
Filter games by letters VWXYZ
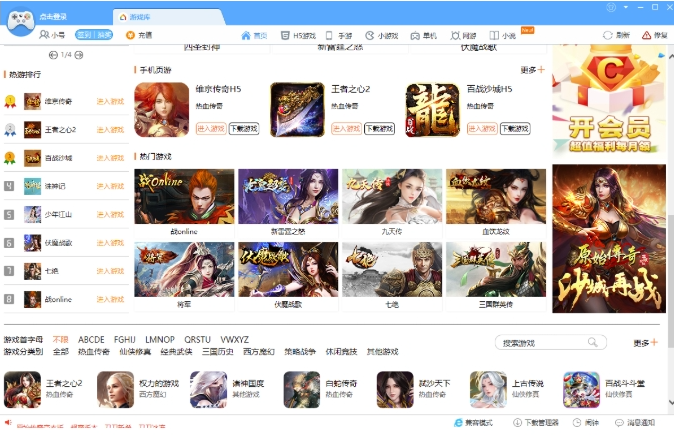click(235, 340)
